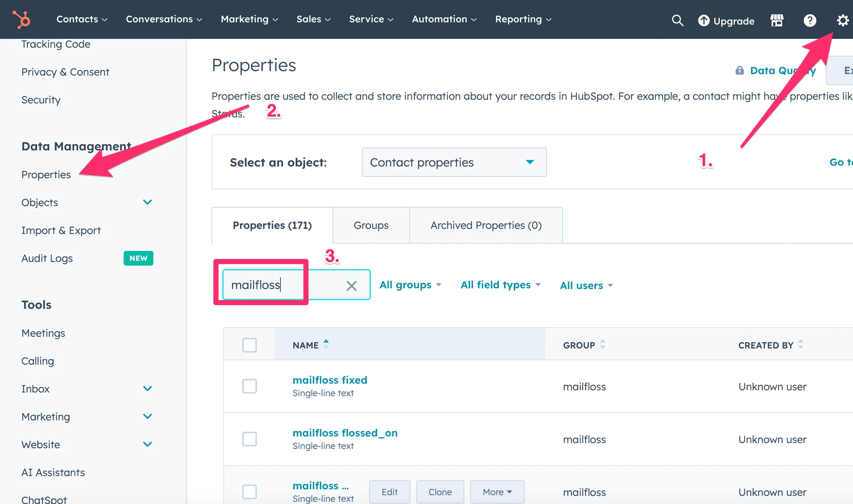Open the Marketplace storefront icon

[777, 20]
